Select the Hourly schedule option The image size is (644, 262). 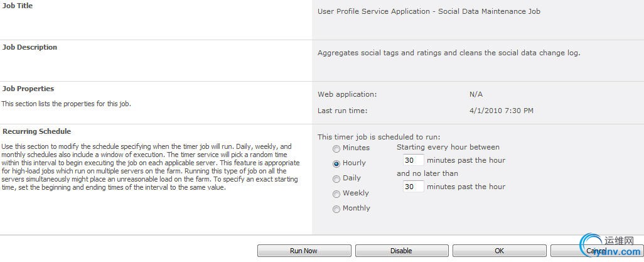pos(336,163)
